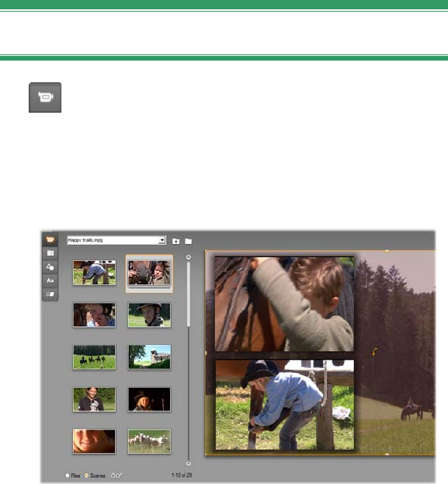Click the large camcorder icon button
Viewport: 448px width, 484px height.
point(45,98)
